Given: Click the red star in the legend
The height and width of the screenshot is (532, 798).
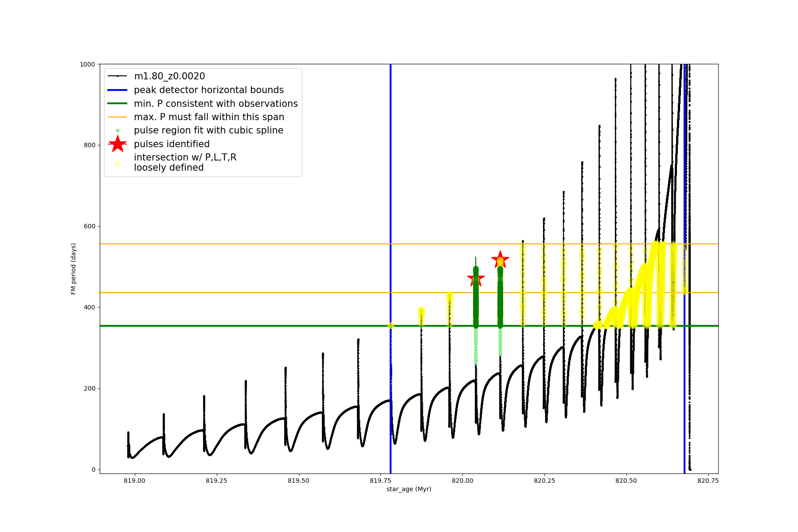Looking at the screenshot, I should (x=117, y=144).
